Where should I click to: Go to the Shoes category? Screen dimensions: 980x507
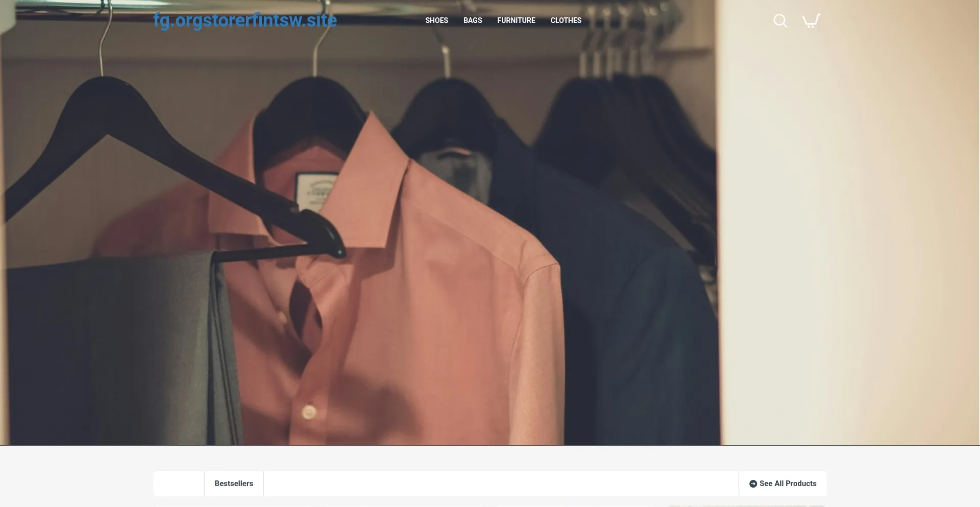436,20
